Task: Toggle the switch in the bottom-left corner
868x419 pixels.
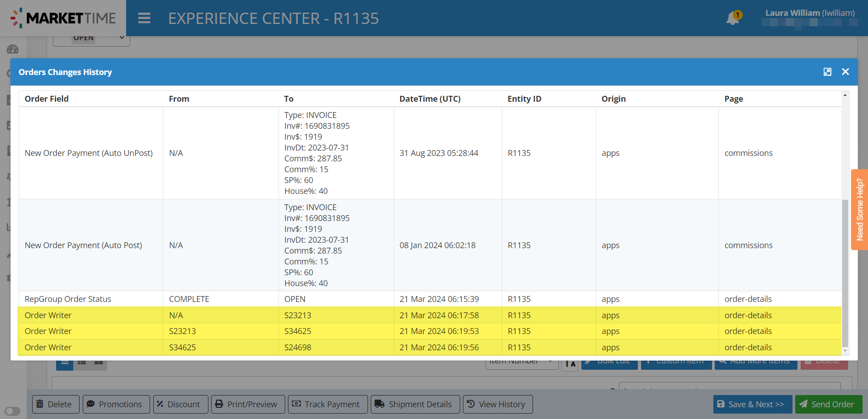Action: click(x=13, y=411)
